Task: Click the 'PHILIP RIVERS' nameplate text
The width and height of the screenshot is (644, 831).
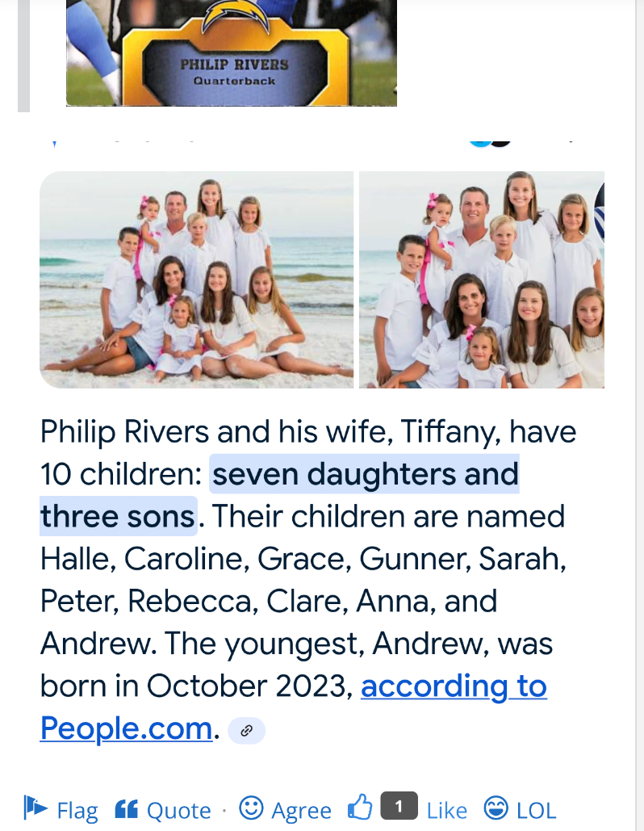Action: click(x=234, y=65)
